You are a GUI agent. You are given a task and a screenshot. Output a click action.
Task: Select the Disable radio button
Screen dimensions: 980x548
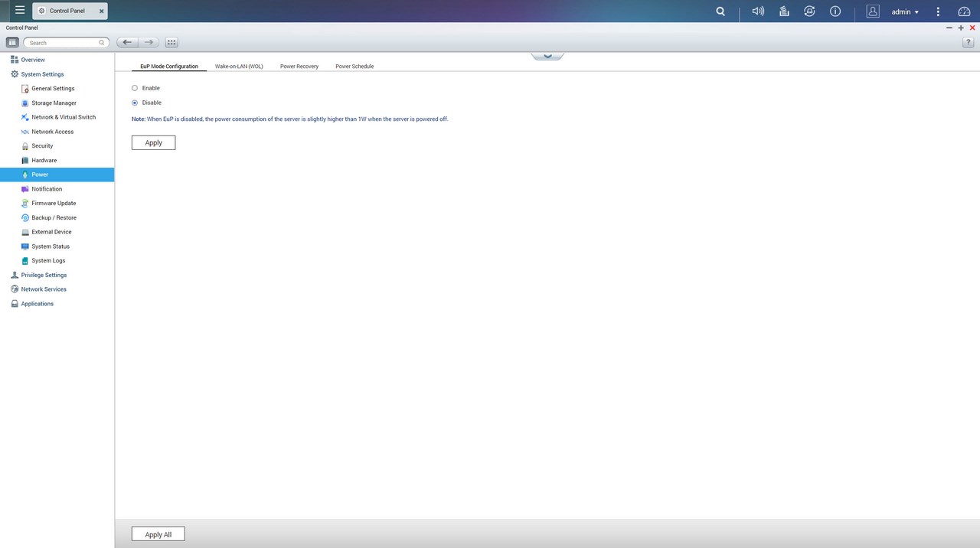(x=135, y=103)
